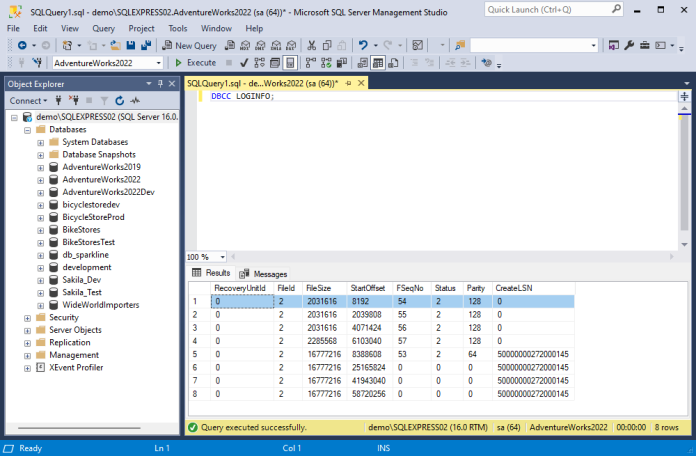
Task: Toggle Include Live Query Statistics
Action: coord(326,63)
